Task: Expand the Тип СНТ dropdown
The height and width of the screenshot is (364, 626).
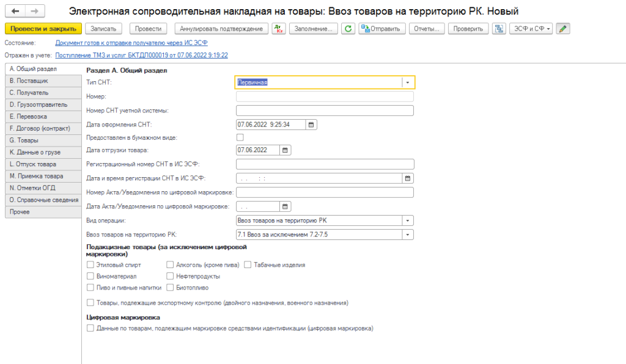Action: (407, 82)
